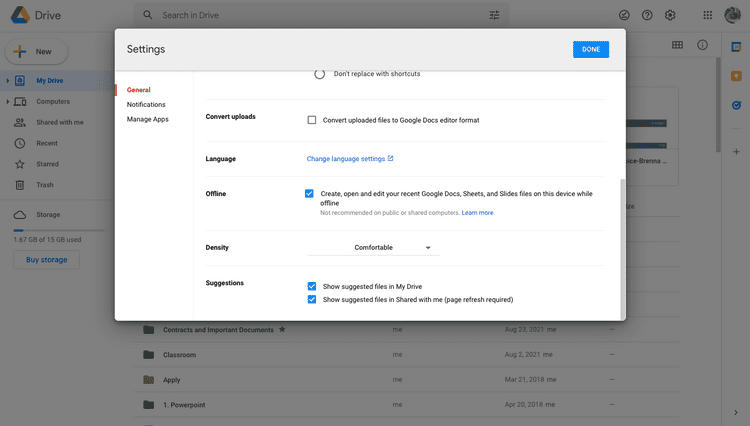750x426 pixels.
Task: Click the Shared with me people icon
Action: tap(20, 122)
